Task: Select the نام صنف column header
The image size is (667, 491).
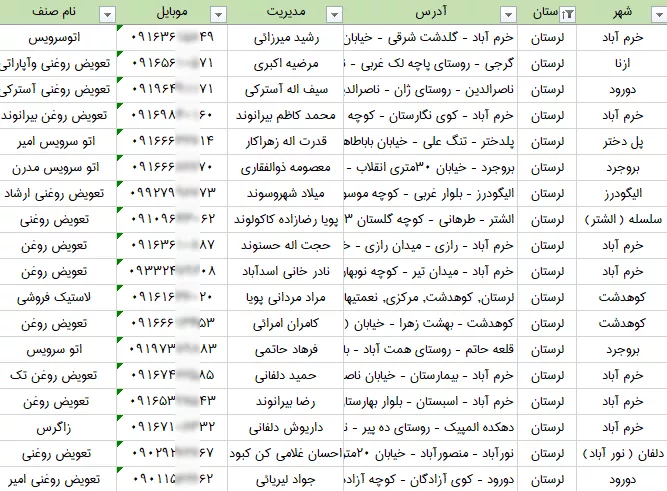Action: [x=58, y=12]
